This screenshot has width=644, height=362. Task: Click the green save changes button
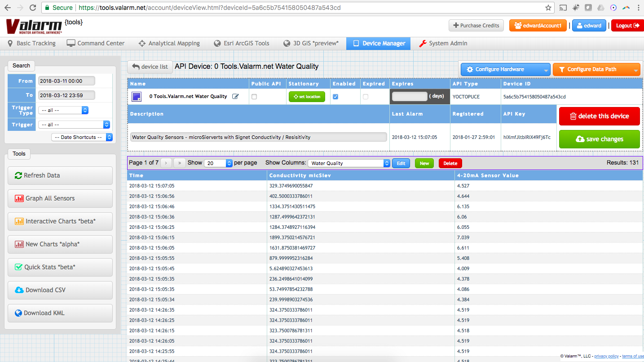click(x=599, y=139)
